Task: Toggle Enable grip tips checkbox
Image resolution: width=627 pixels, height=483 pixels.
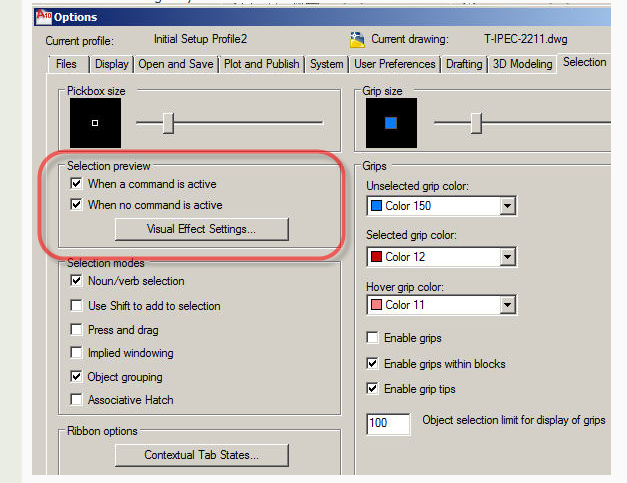Action: click(372, 389)
